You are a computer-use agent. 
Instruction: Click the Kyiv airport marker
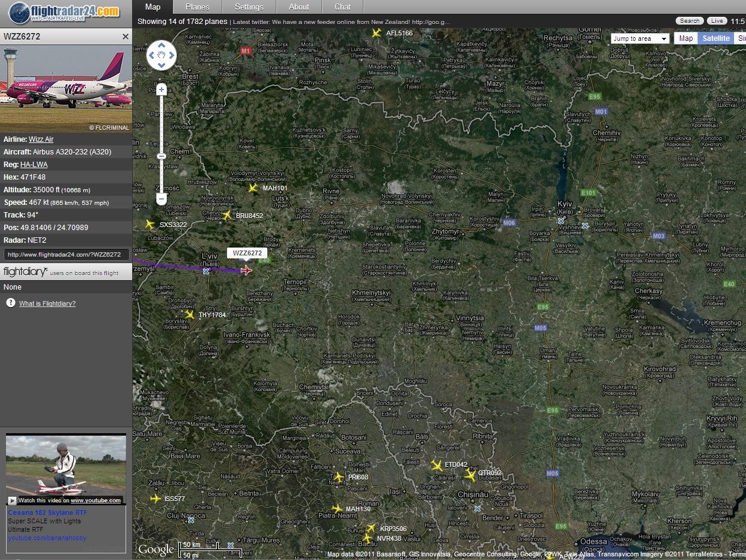[561, 221]
